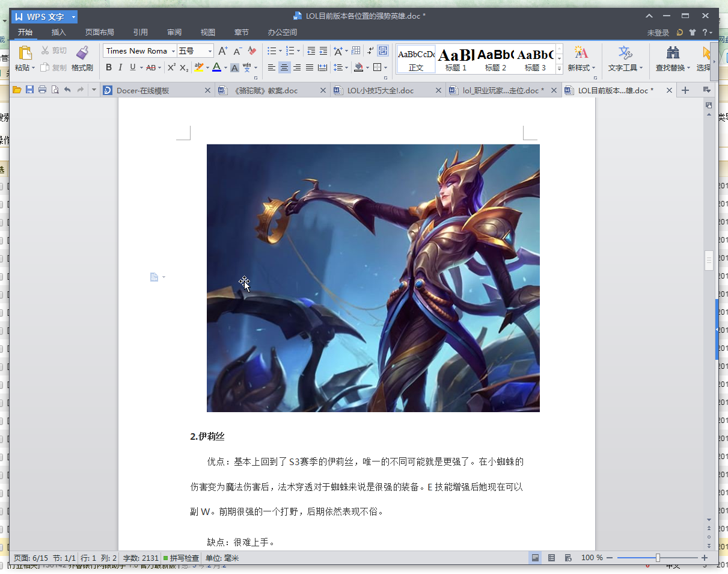The image size is (728, 574).
Task: Close the Docer-在线模板 tab
Action: pyautogui.click(x=207, y=90)
